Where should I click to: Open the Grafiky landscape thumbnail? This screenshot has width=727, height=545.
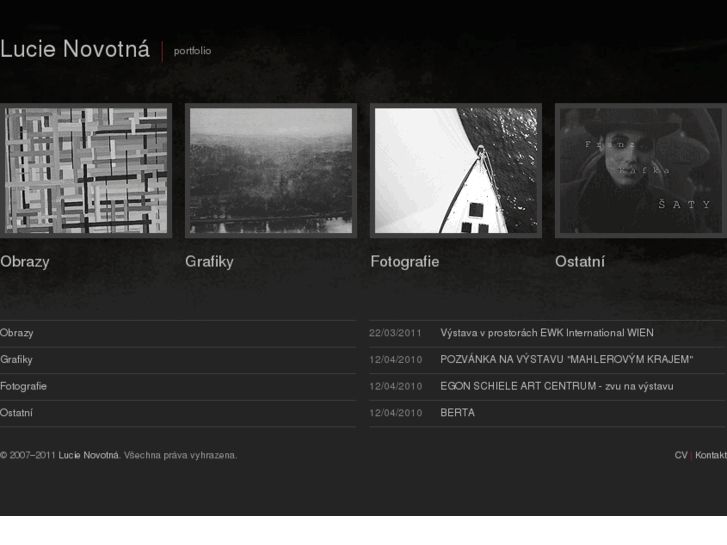pyautogui.click(x=271, y=171)
